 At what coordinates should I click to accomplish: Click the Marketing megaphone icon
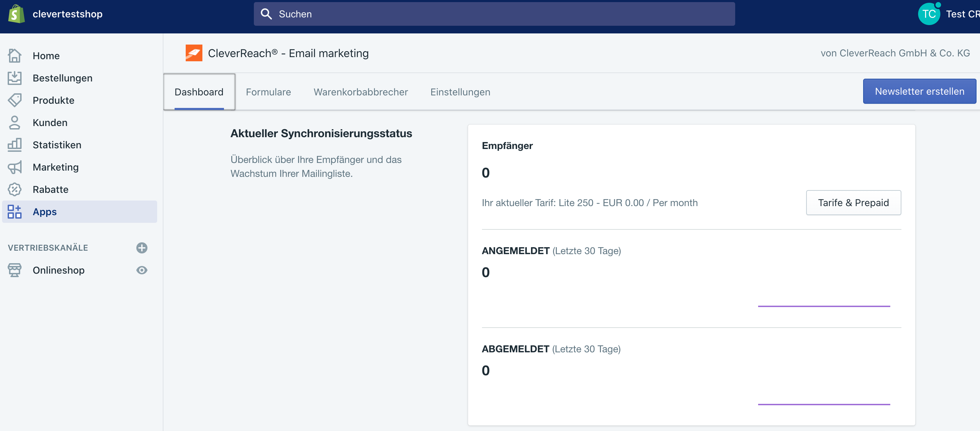pyautogui.click(x=15, y=167)
